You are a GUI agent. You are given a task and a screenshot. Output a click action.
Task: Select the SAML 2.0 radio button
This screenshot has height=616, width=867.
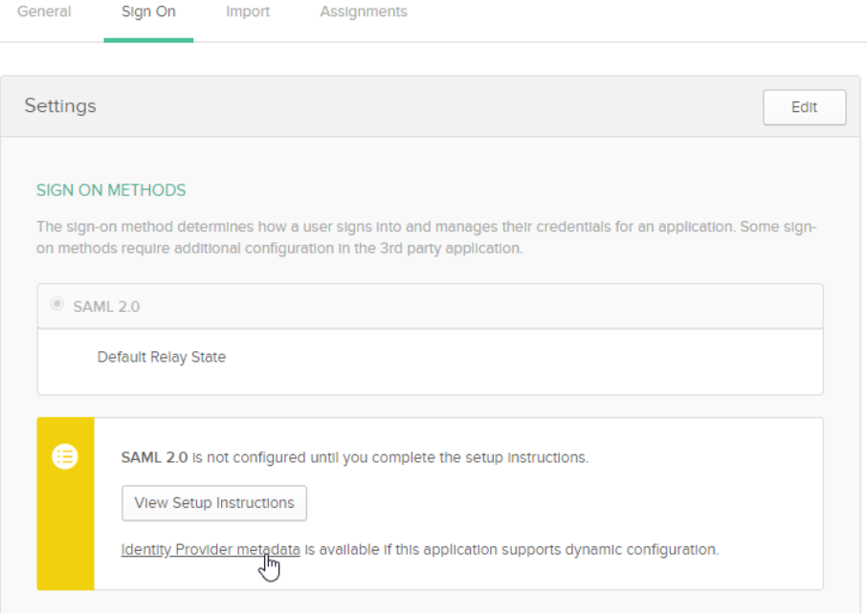57,305
